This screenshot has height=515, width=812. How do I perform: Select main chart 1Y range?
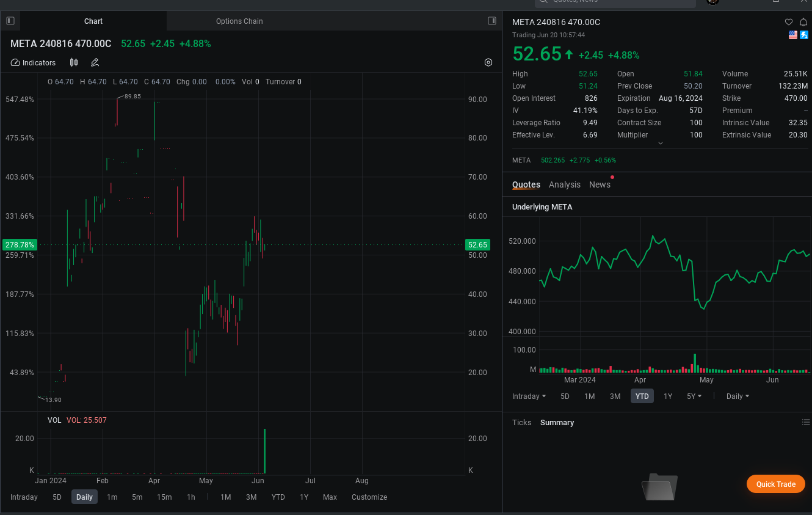point(304,497)
